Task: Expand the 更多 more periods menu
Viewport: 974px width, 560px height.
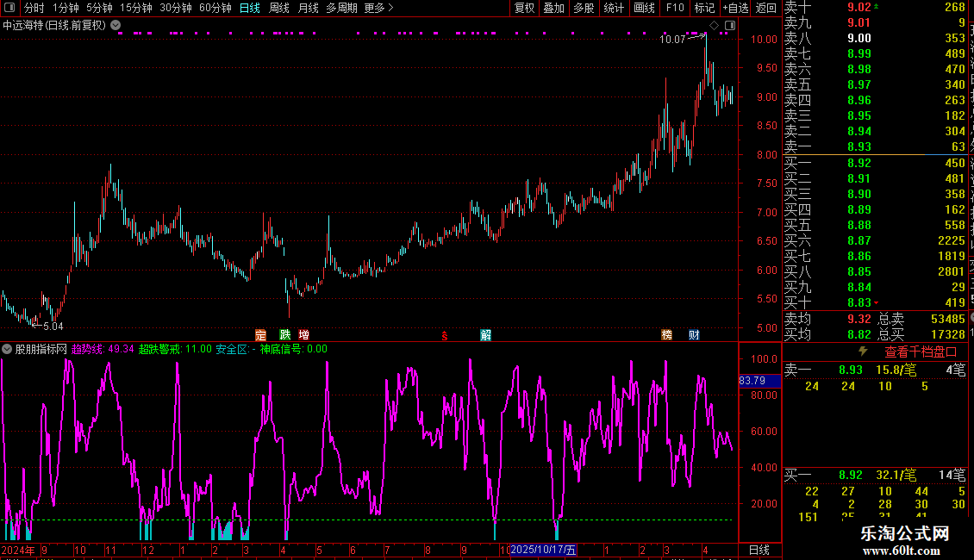Action: pos(378,8)
